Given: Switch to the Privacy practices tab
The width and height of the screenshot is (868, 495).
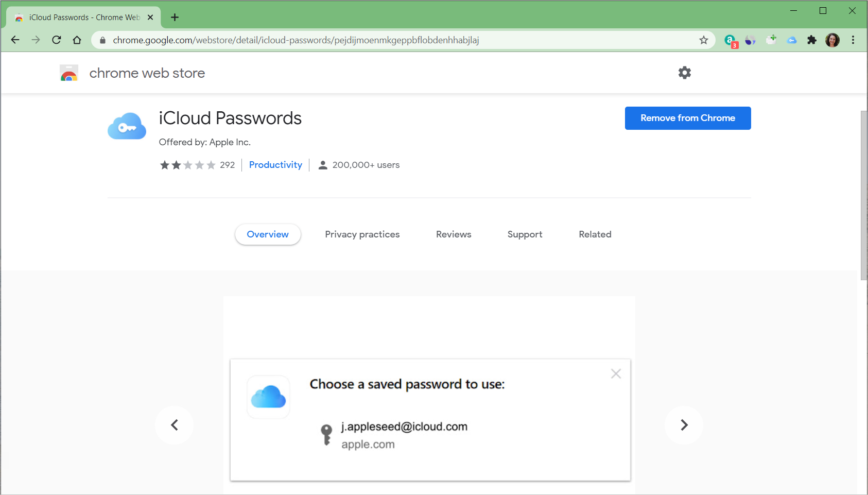Looking at the screenshot, I should pos(362,234).
